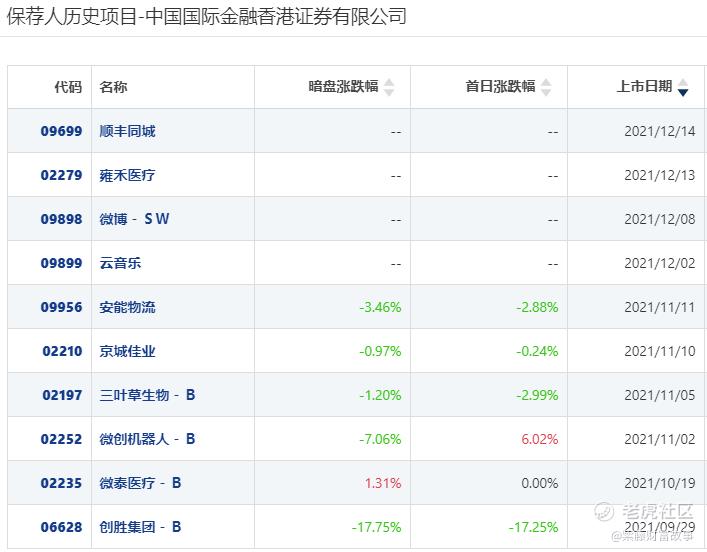
Task: Click the 代码 column header
Action: pyautogui.click(x=68, y=87)
